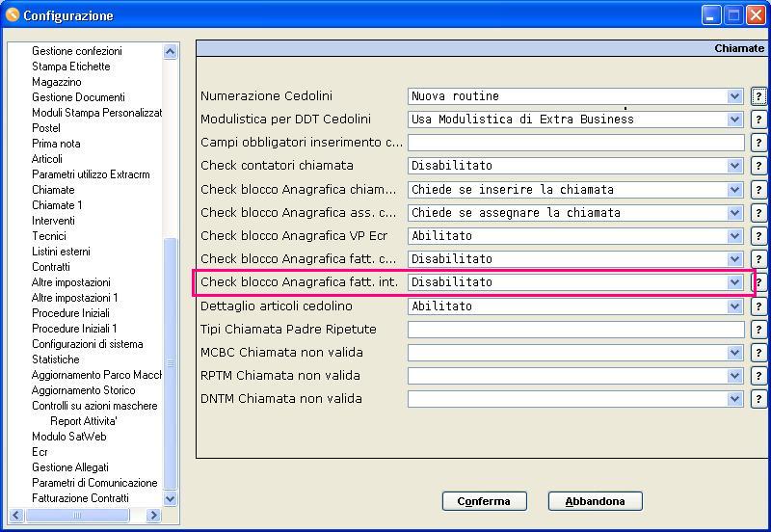
Task: Select Statistiche in the tree
Action: click(55, 359)
